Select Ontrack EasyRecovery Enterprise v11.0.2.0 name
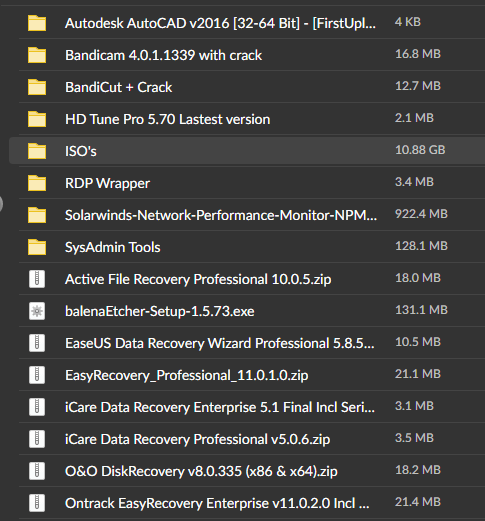 click(217, 504)
